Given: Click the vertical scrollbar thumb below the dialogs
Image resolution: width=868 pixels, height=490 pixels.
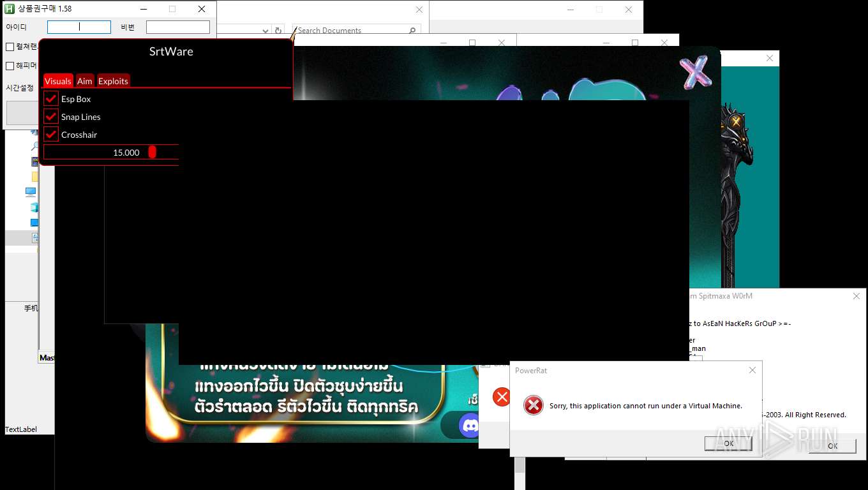Looking at the screenshot, I should pos(520,464).
